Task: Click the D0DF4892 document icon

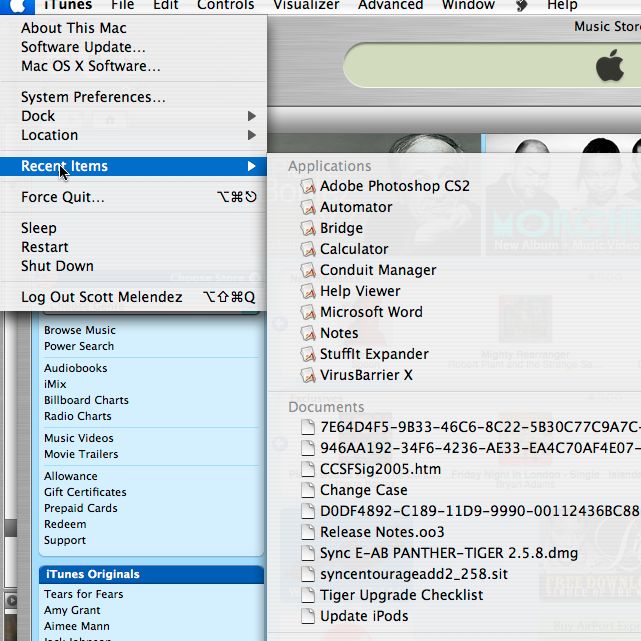Action: pos(308,511)
